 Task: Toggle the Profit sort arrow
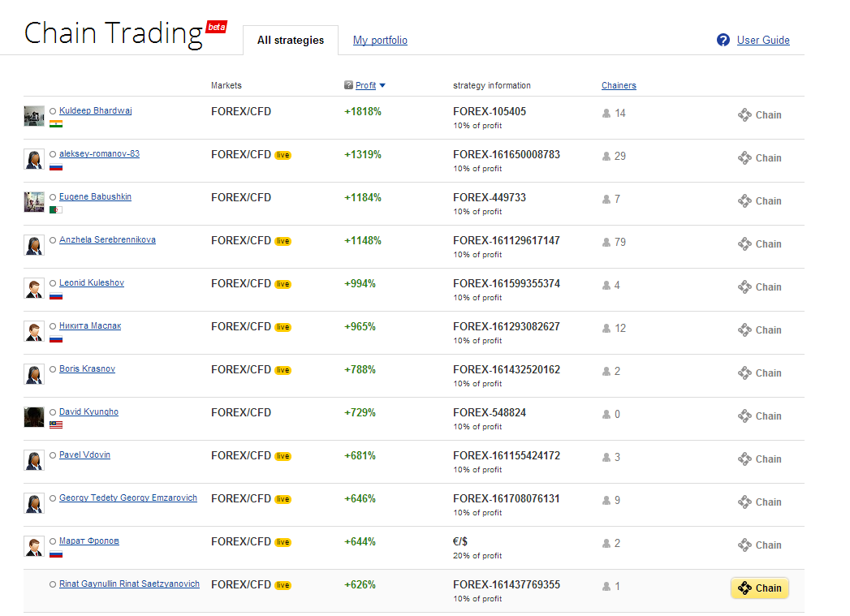pyautogui.click(x=382, y=85)
